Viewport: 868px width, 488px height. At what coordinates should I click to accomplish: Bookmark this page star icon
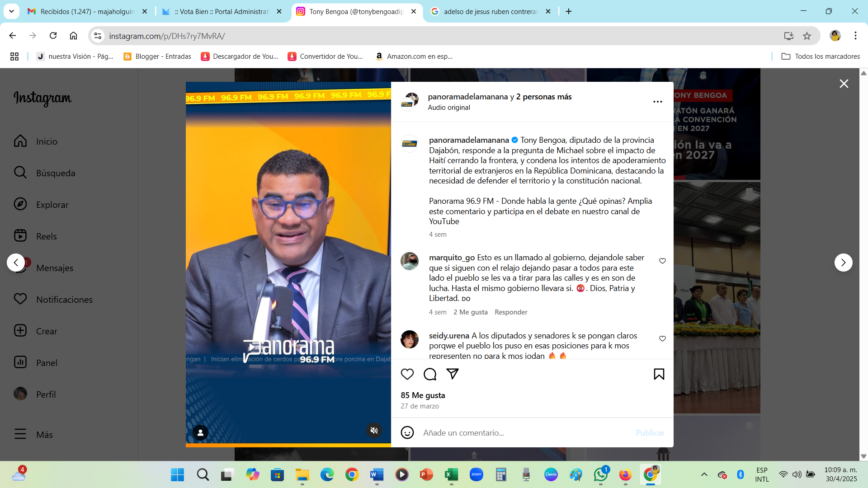pyautogui.click(x=807, y=36)
